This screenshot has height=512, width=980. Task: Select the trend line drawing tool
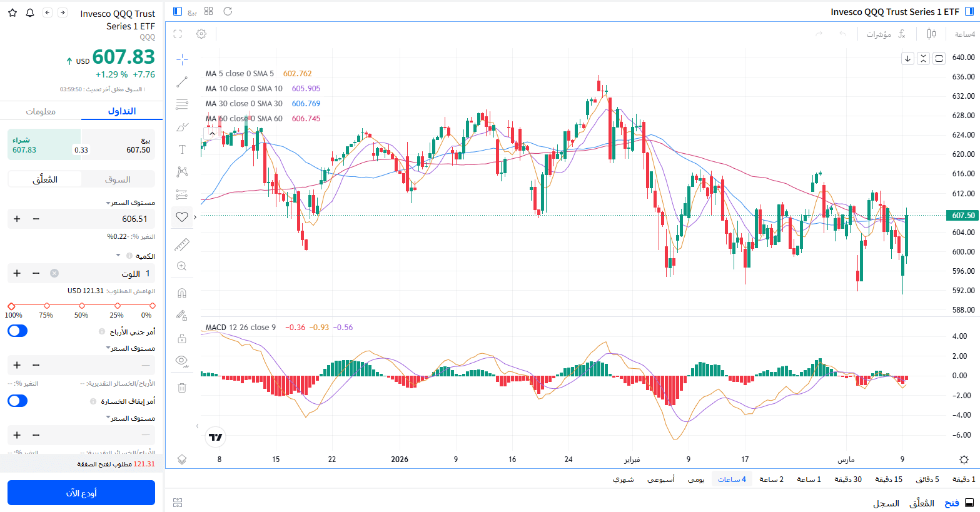[182, 82]
